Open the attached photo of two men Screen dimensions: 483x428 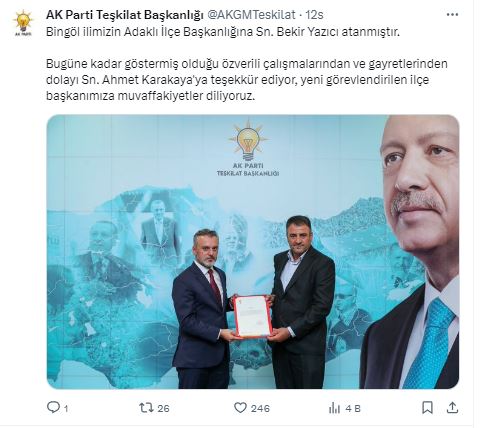(253, 252)
